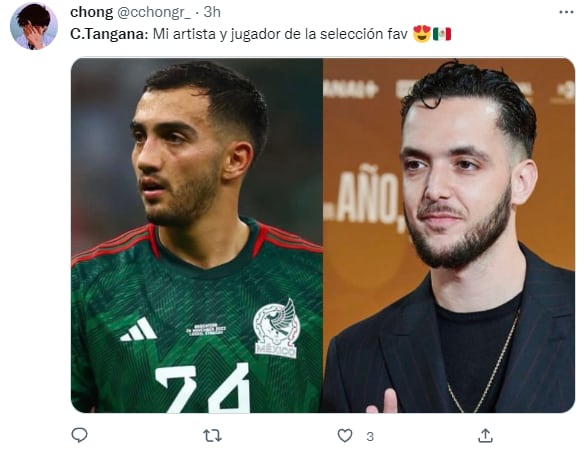The height and width of the screenshot is (452, 588).
Task: Open the tweet via the 3h timestamp
Action: (212, 12)
